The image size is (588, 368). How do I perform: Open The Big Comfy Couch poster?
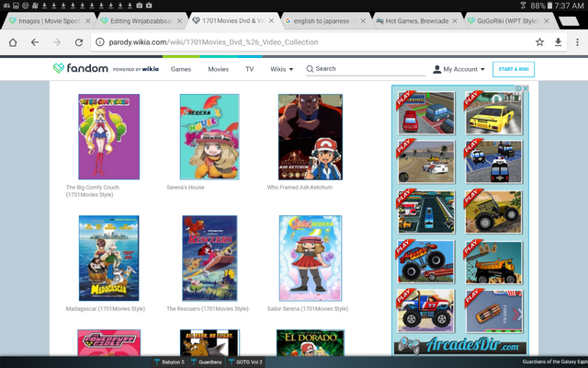(108, 137)
